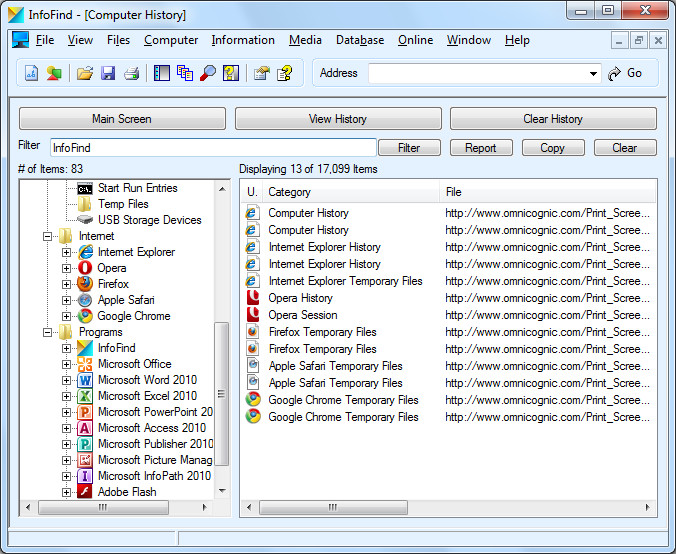Click the Internet Explorer tree icon
Viewport: 676px width, 554px height.
tap(85, 252)
